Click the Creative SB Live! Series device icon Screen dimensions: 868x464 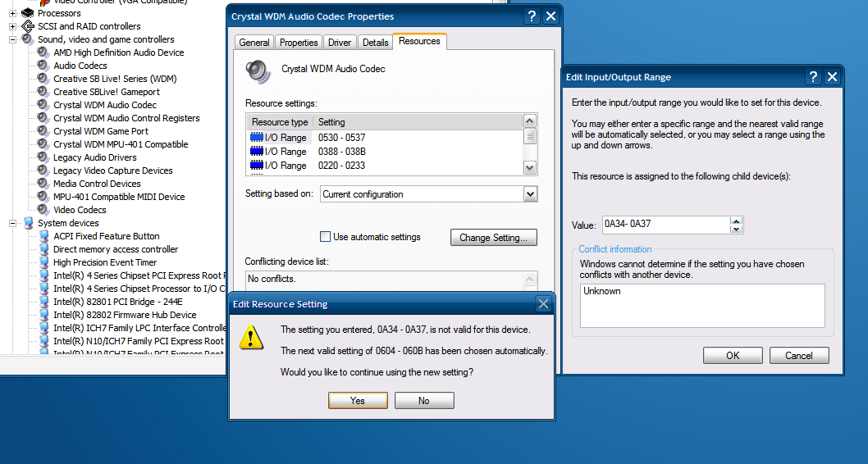(43, 79)
